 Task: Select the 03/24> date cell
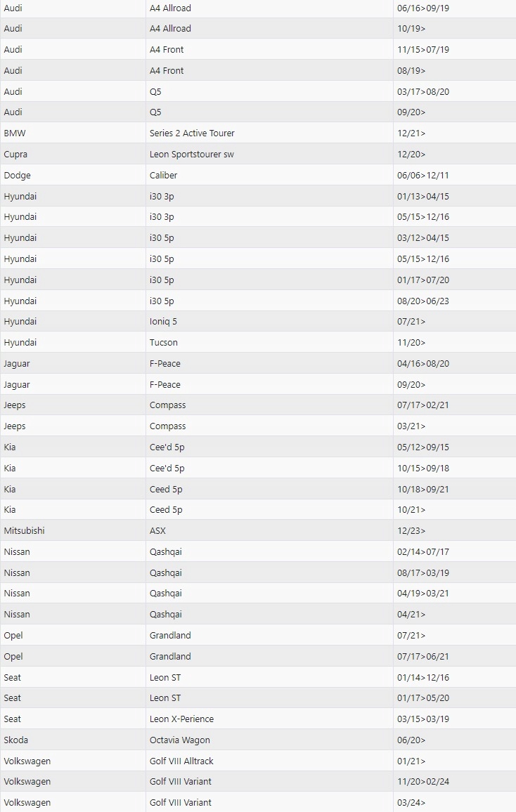point(411,803)
